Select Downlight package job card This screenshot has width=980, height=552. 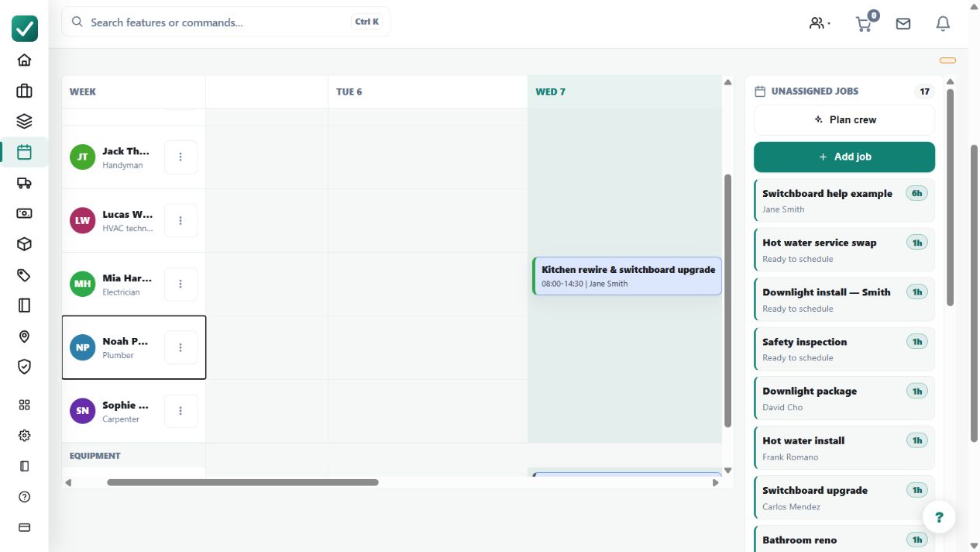pos(844,398)
